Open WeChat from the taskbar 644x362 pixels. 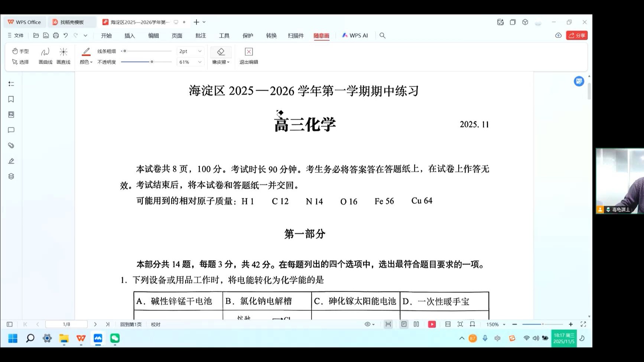[115, 338]
